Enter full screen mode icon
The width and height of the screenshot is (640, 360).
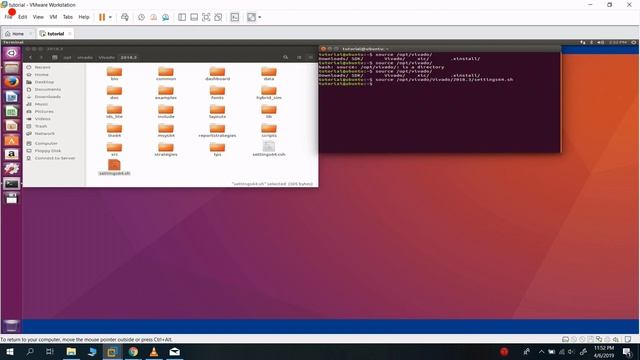click(206, 17)
